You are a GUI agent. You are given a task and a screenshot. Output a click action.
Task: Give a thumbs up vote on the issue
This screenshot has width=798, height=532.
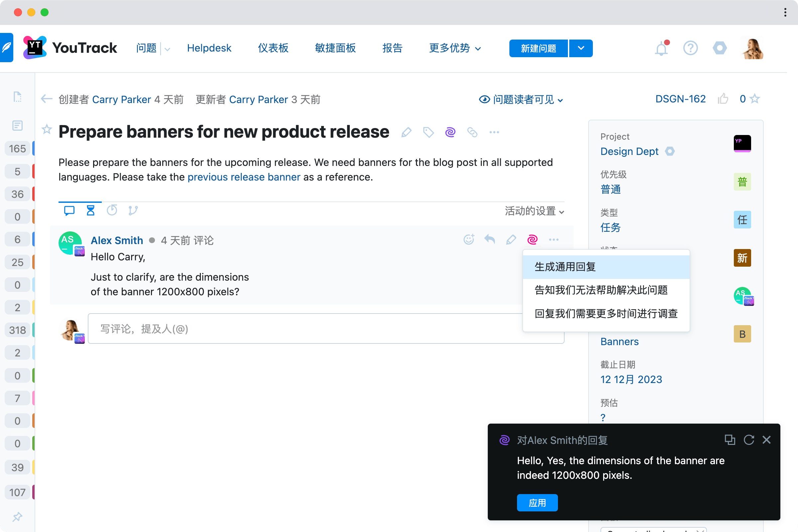pyautogui.click(x=723, y=99)
